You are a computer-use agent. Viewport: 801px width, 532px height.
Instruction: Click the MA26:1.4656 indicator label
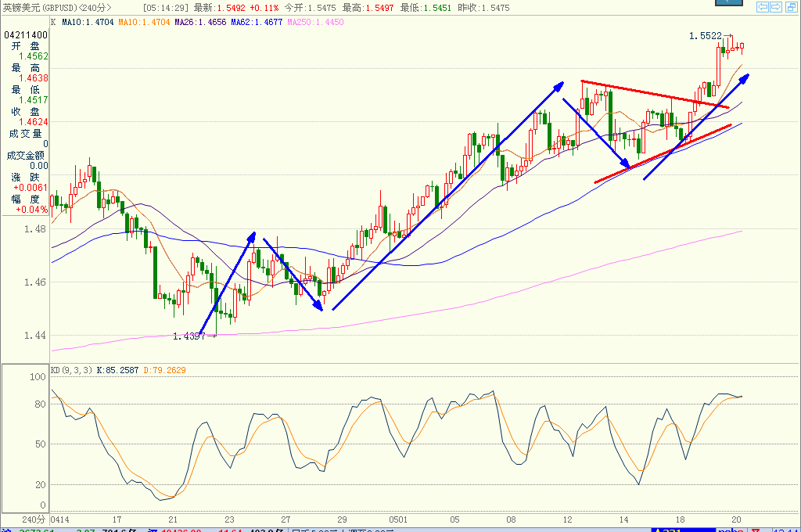click(x=200, y=22)
